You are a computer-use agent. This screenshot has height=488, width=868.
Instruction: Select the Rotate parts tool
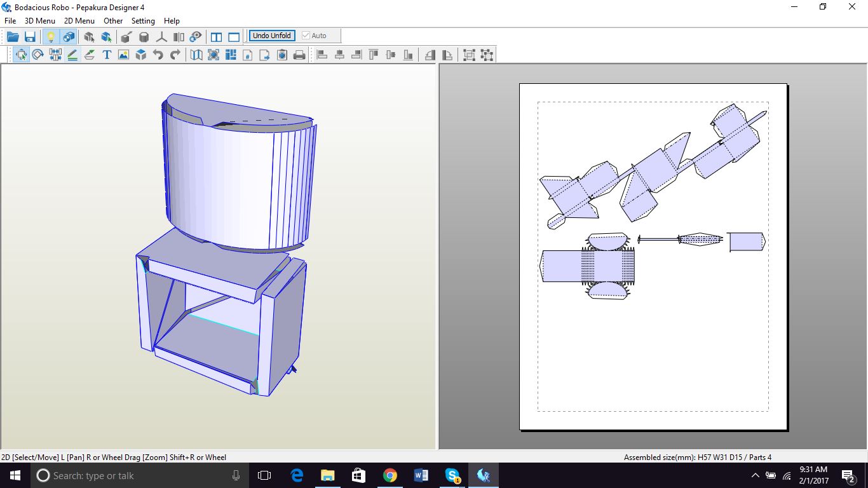tap(38, 55)
